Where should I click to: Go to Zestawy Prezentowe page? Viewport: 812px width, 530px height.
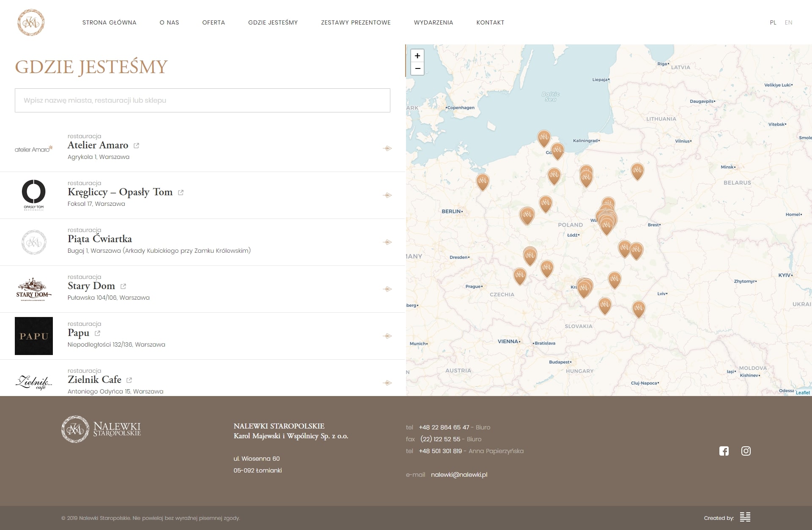(x=355, y=22)
